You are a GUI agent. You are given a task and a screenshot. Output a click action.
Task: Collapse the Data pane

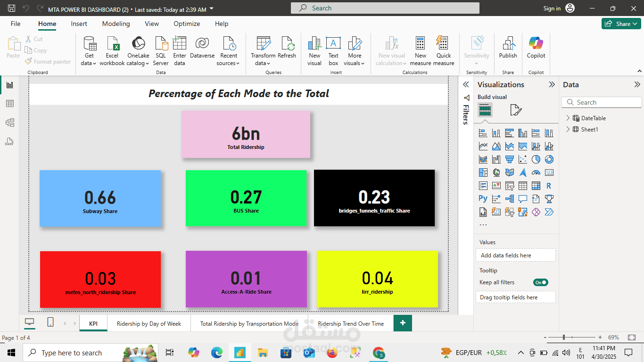point(637,84)
